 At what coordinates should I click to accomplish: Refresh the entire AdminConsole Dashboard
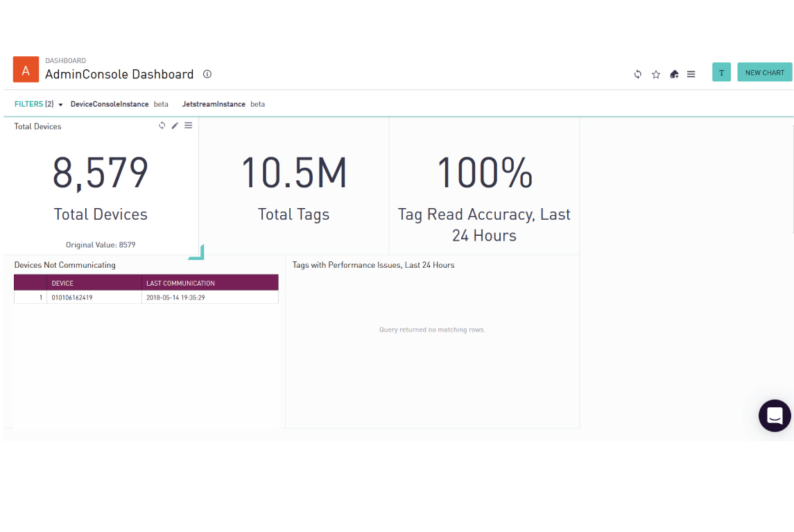[x=637, y=73]
